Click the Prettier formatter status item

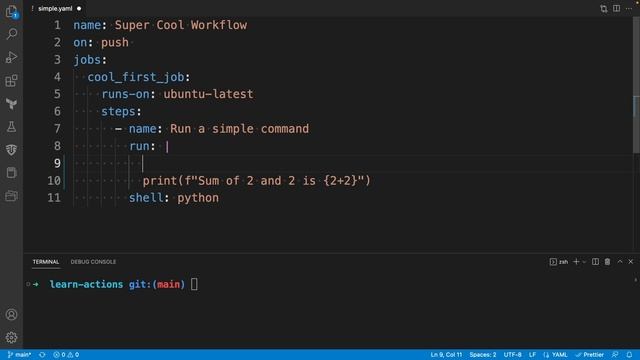click(x=589, y=355)
